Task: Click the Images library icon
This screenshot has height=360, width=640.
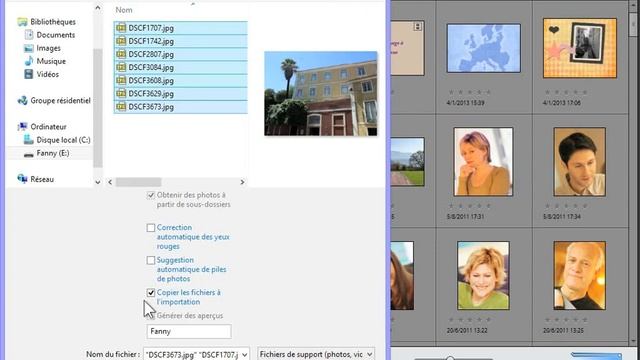Action: 29,48
